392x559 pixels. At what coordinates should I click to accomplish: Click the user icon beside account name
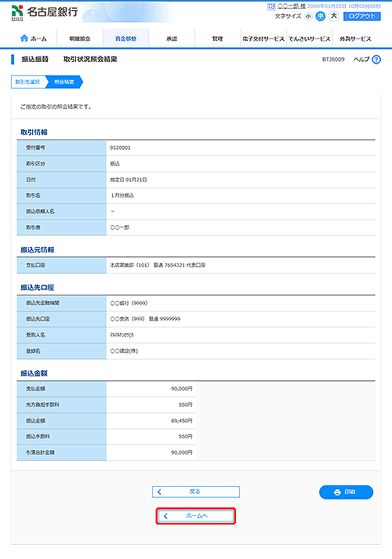[x=271, y=6]
